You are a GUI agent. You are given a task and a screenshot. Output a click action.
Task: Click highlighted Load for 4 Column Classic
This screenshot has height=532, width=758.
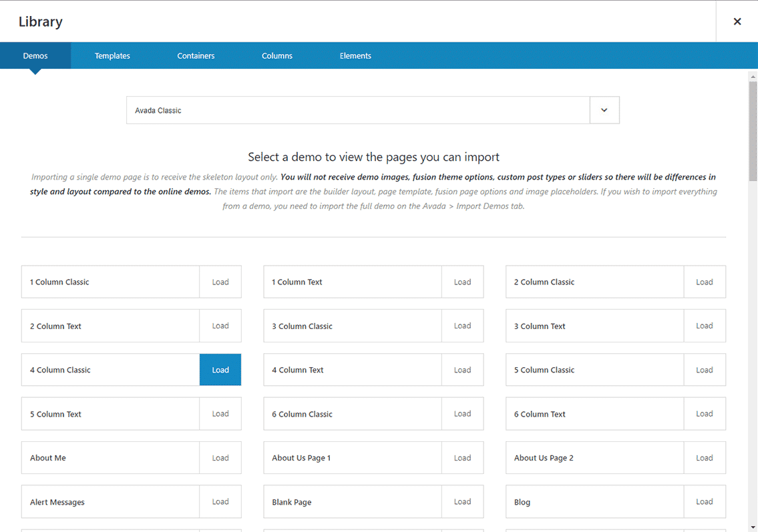[x=220, y=370]
